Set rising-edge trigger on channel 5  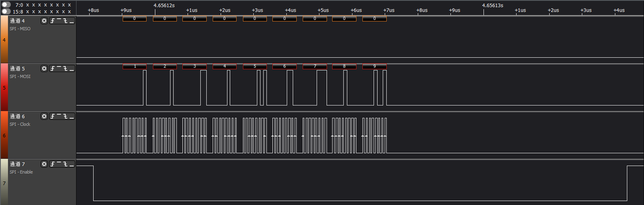(53, 68)
